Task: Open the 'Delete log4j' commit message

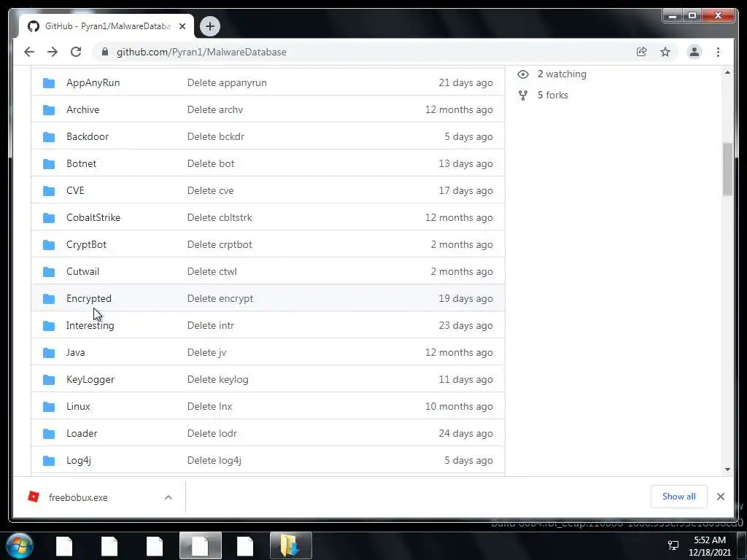Action: point(214,461)
